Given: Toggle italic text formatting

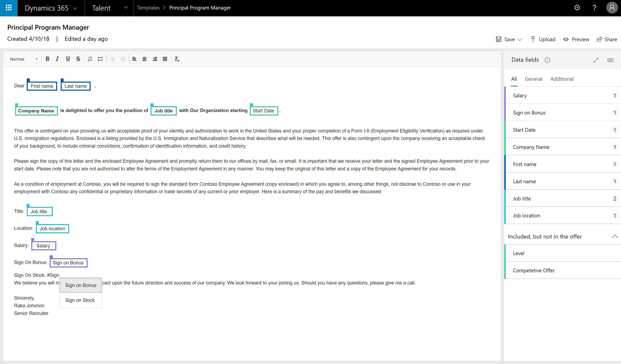Looking at the screenshot, I should click(57, 59).
